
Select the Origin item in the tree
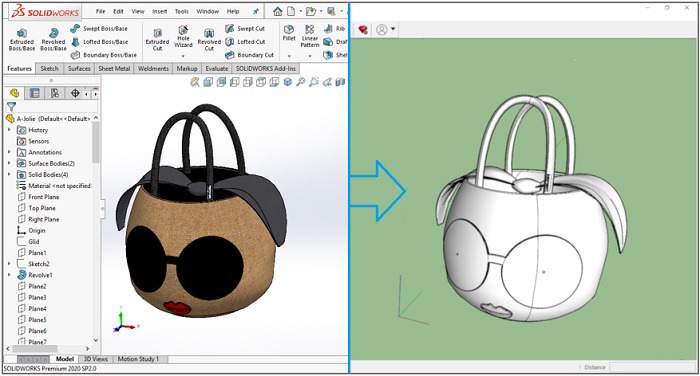[x=31, y=230]
